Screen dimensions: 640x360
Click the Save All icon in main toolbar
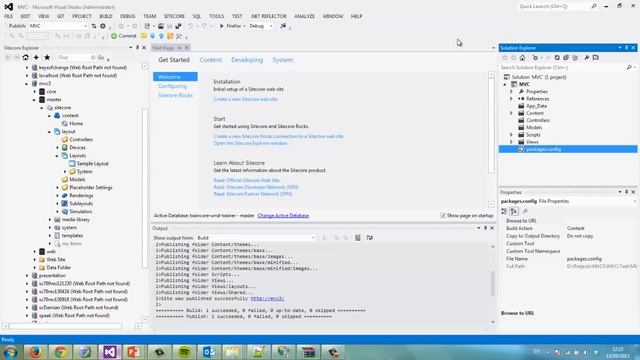coord(178,26)
